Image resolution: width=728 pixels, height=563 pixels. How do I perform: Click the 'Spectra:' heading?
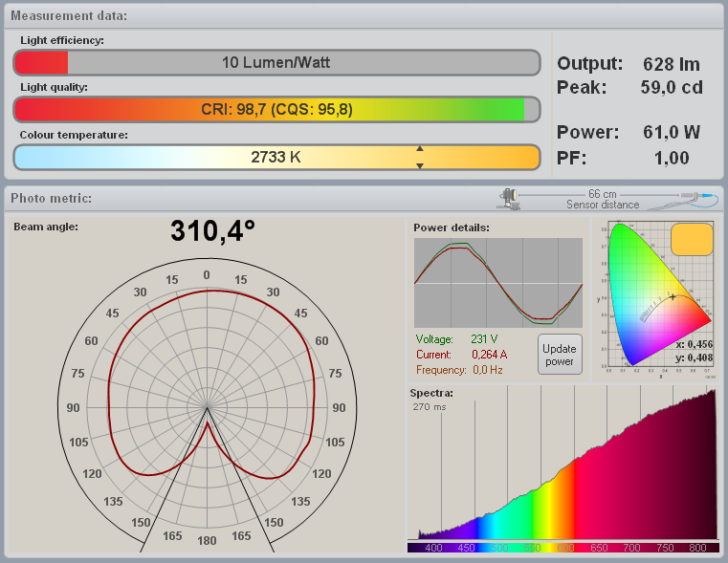pyautogui.click(x=431, y=393)
